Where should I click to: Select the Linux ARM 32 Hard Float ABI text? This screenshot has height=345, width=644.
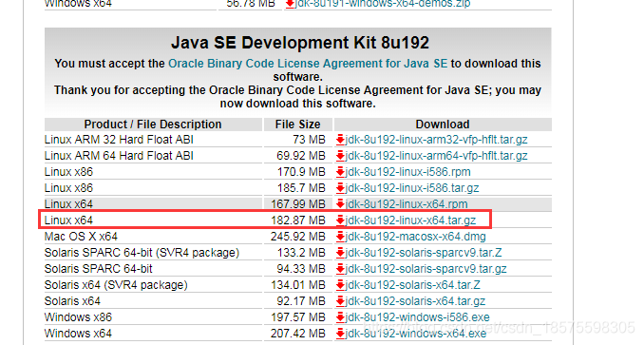pos(119,140)
